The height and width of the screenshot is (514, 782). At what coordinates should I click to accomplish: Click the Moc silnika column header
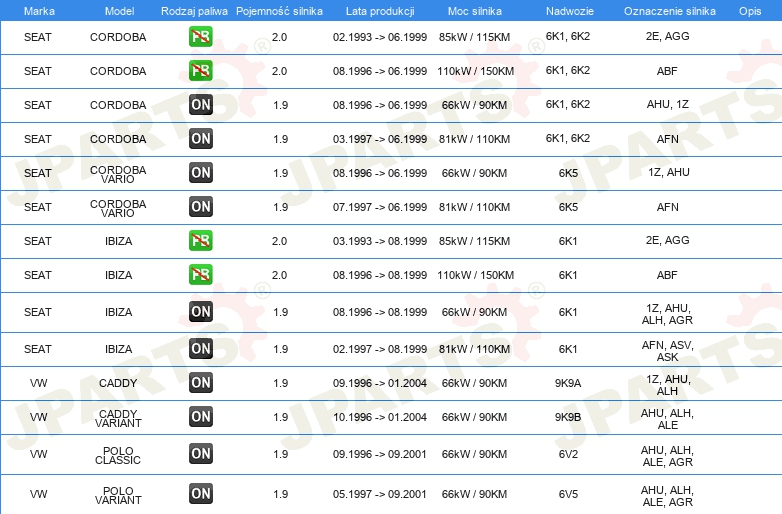tap(475, 11)
